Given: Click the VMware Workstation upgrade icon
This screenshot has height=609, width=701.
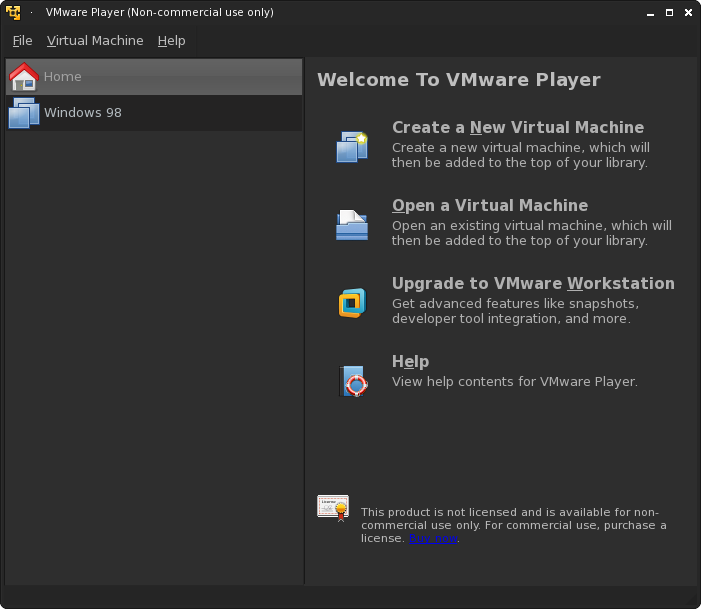Looking at the screenshot, I should pos(352,303).
